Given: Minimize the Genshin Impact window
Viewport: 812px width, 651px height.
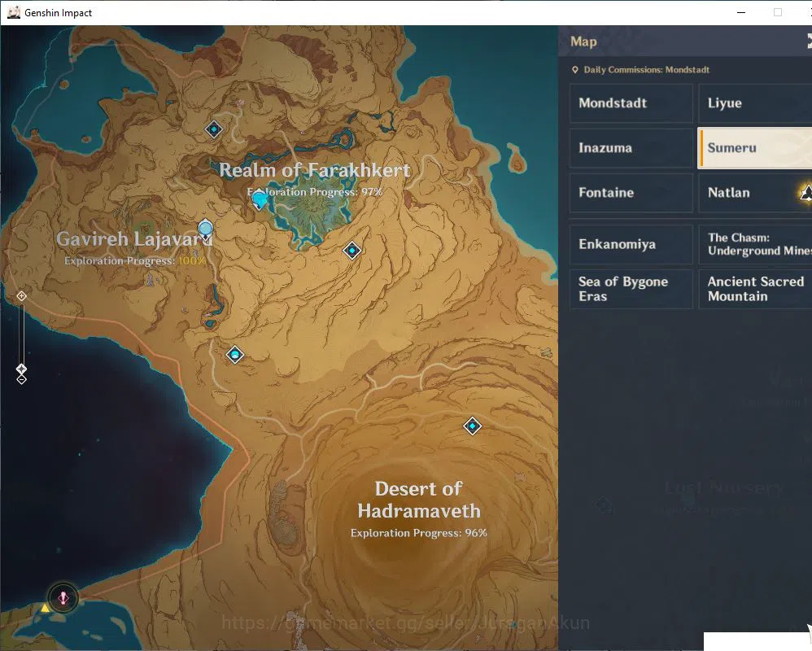Looking at the screenshot, I should pyautogui.click(x=741, y=12).
